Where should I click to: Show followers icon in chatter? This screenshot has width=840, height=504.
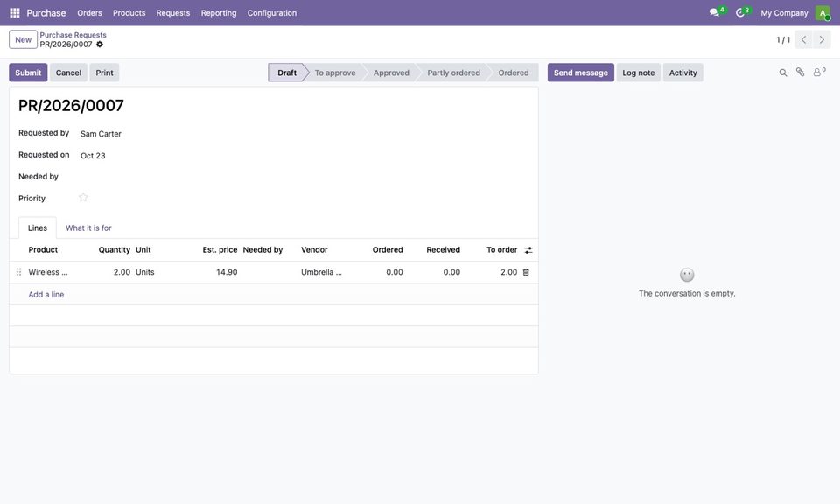click(819, 73)
